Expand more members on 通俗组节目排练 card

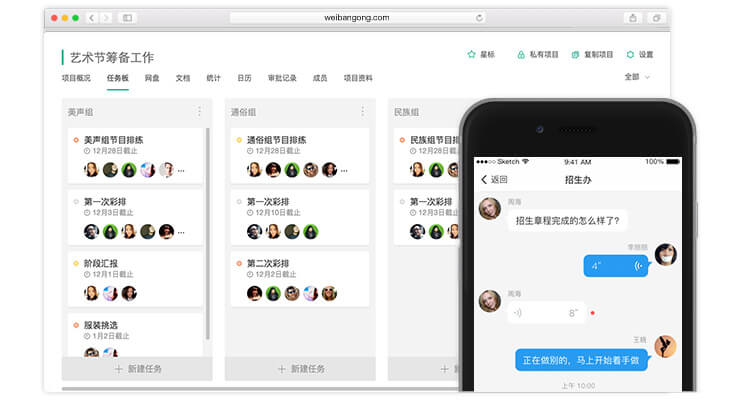click(343, 170)
